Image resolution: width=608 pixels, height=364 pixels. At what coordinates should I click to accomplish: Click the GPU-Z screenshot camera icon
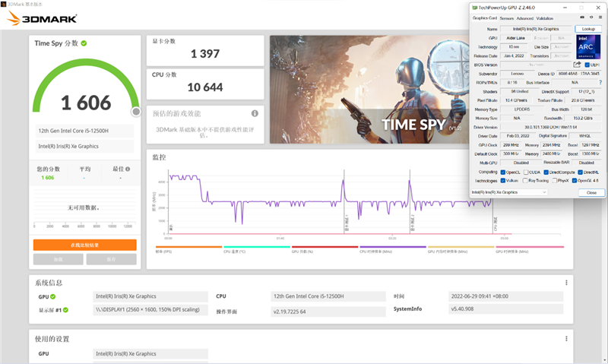point(582,17)
